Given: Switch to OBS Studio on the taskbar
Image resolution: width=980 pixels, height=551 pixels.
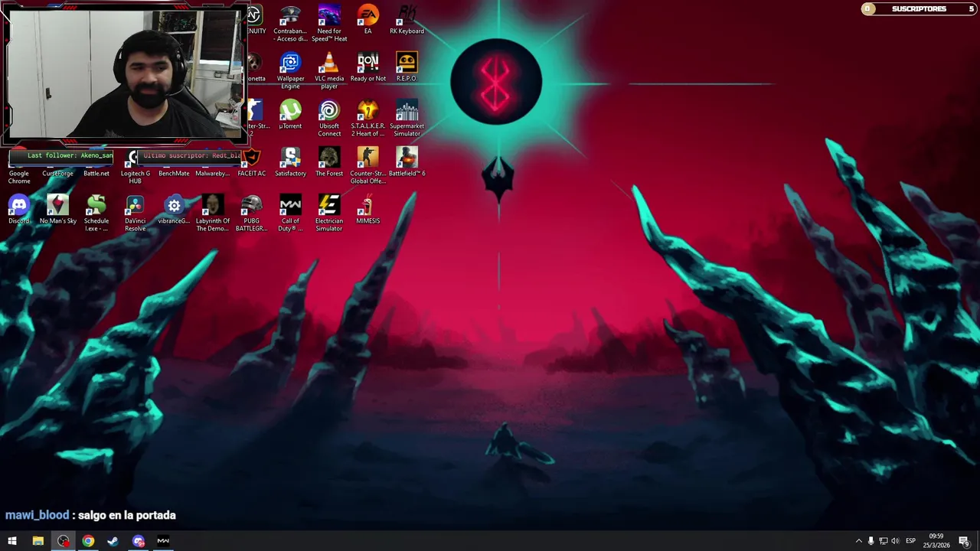Looking at the screenshot, I should [63, 541].
